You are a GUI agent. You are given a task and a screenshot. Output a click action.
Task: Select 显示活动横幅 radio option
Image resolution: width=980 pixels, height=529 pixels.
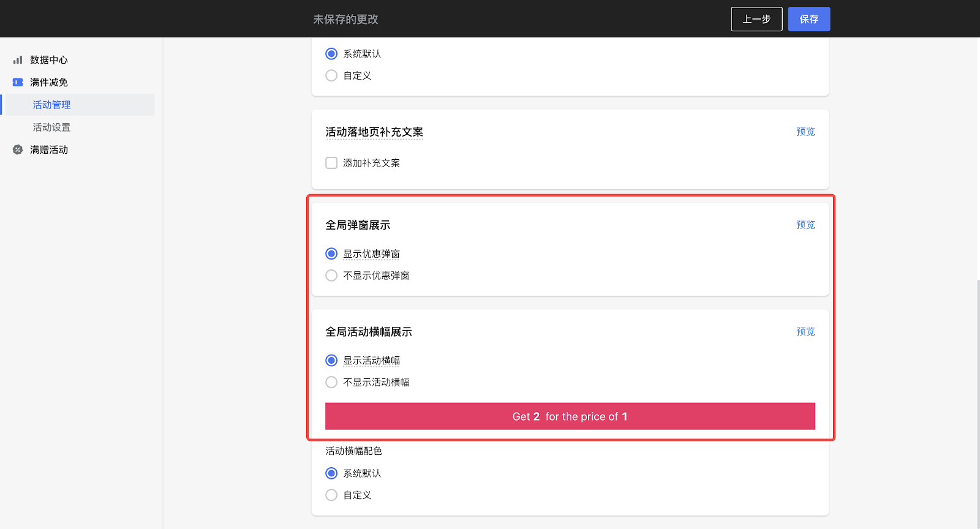(331, 361)
